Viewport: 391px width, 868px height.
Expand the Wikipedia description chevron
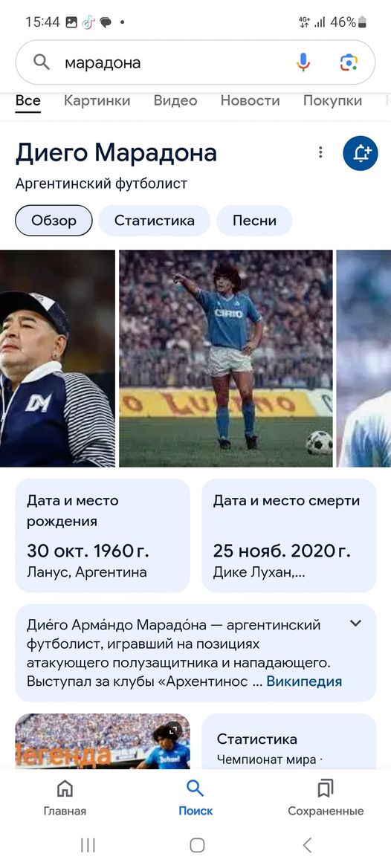(355, 624)
